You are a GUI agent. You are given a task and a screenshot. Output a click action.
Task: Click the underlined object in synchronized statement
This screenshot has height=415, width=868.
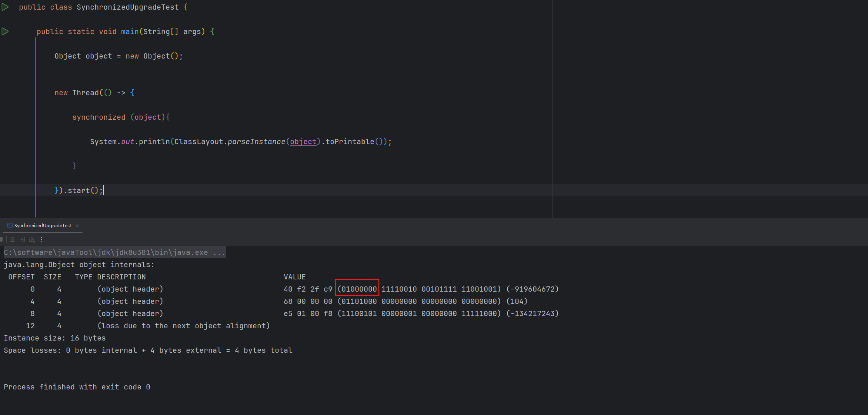pyautogui.click(x=147, y=117)
